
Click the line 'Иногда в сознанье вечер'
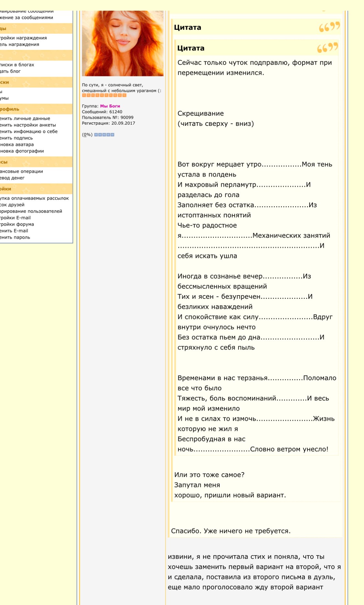220,276
